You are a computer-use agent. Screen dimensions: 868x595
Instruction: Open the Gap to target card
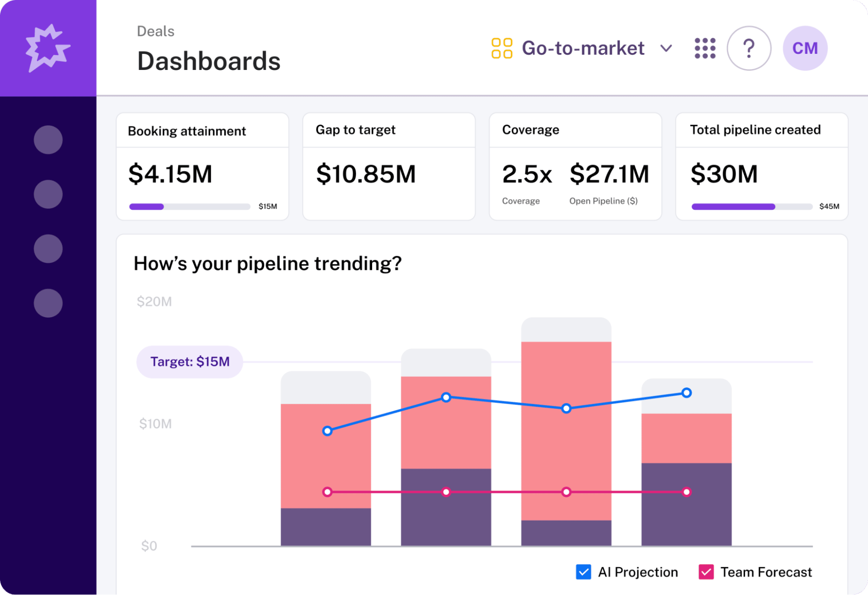click(x=389, y=166)
